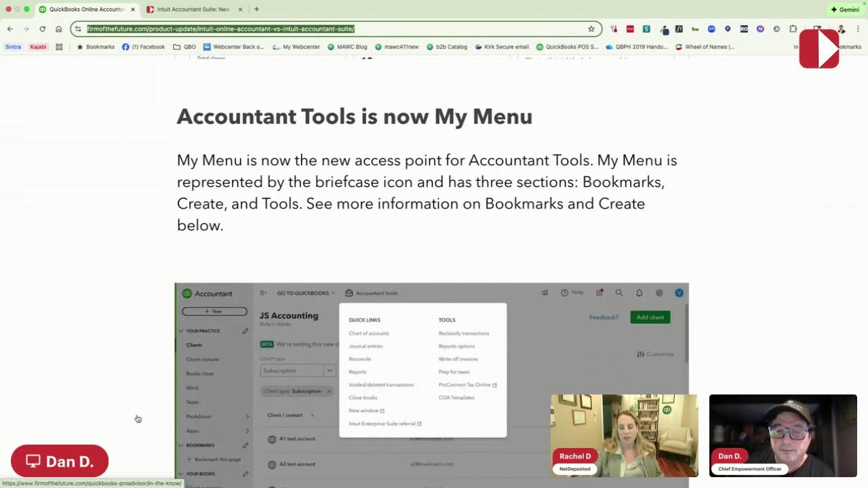The image size is (868, 488).
Task: Open the My Webcenter bookmark
Action: [296, 47]
